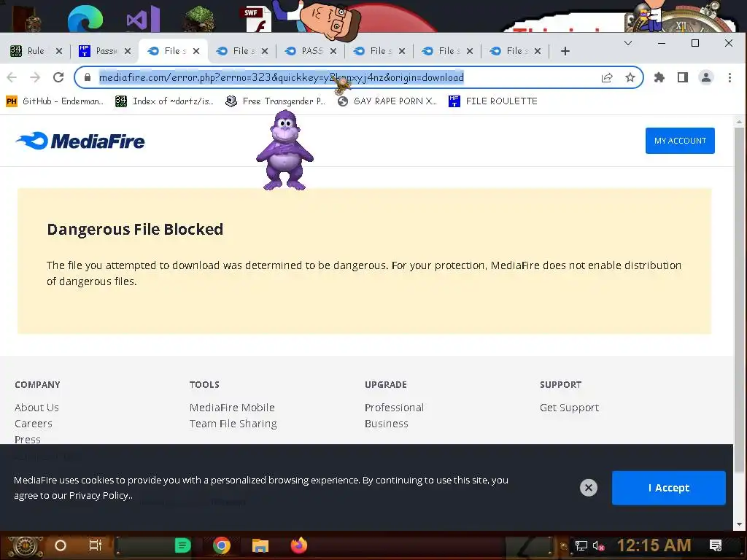Open Task View on the taskbar
This screenshot has height=560, width=747.
[96, 545]
